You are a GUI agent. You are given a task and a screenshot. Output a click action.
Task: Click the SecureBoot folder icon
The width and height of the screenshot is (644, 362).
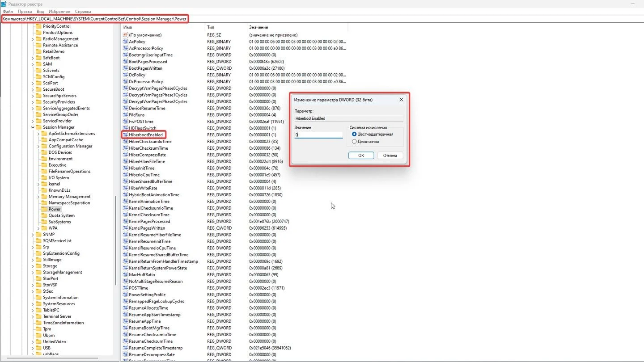click(x=38, y=89)
